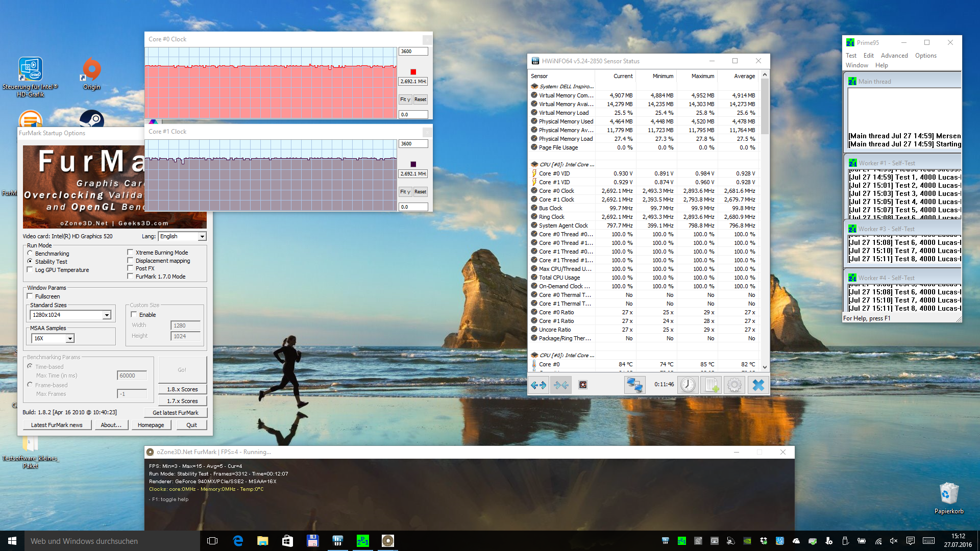Click 1.7.x Scores button
Viewport: 980px width, 551px height.
pyautogui.click(x=182, y=401)
